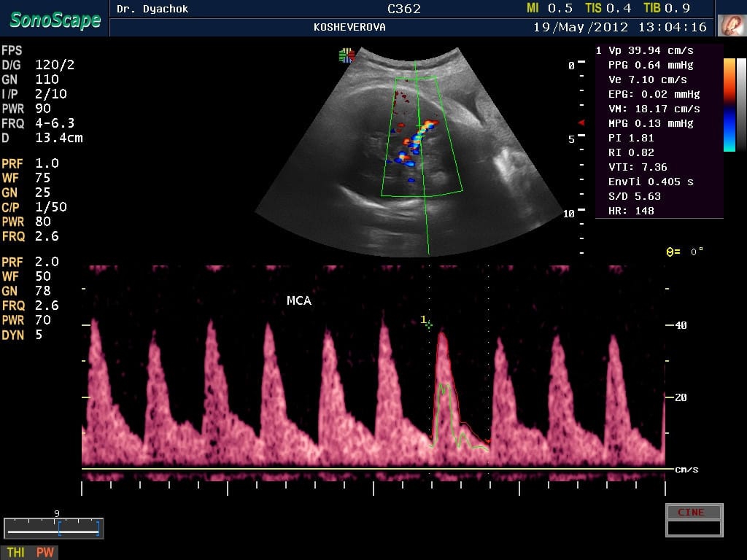The image size is (747, 560).
Task: Click the red focus position arrow
Action: 581,123
